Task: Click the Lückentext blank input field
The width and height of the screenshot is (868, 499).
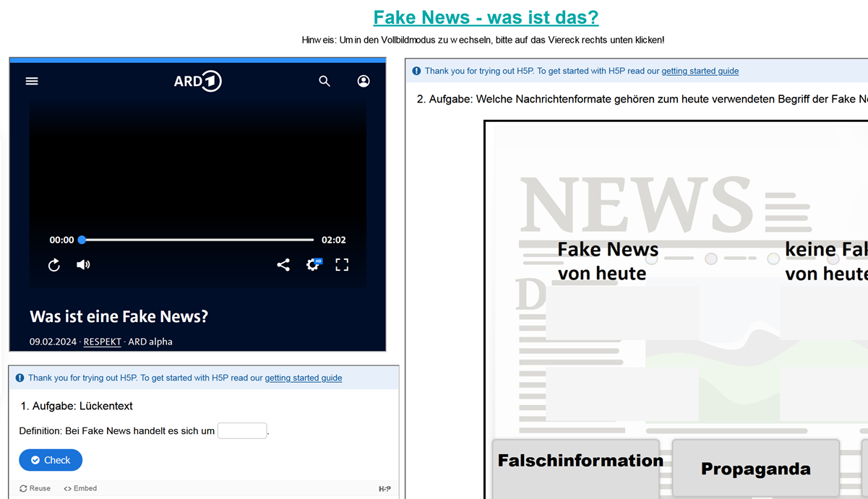Action: point(242,431)
